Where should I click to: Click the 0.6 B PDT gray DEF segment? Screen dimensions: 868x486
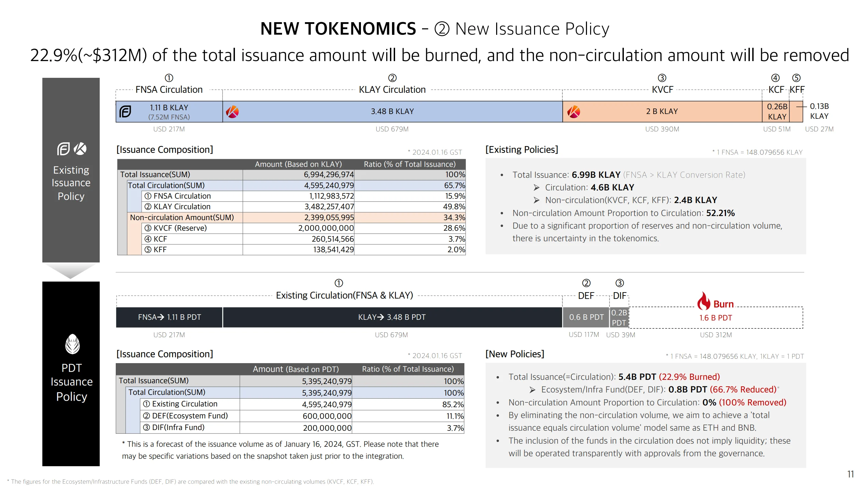click(586, 317)
